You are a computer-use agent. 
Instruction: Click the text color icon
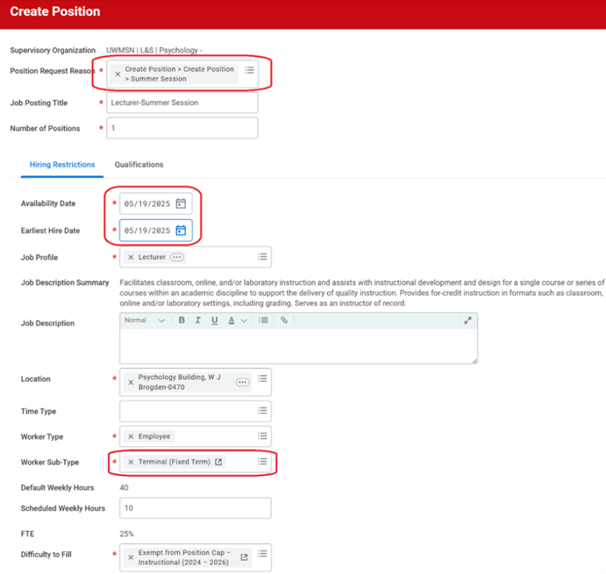click(232, 320)
